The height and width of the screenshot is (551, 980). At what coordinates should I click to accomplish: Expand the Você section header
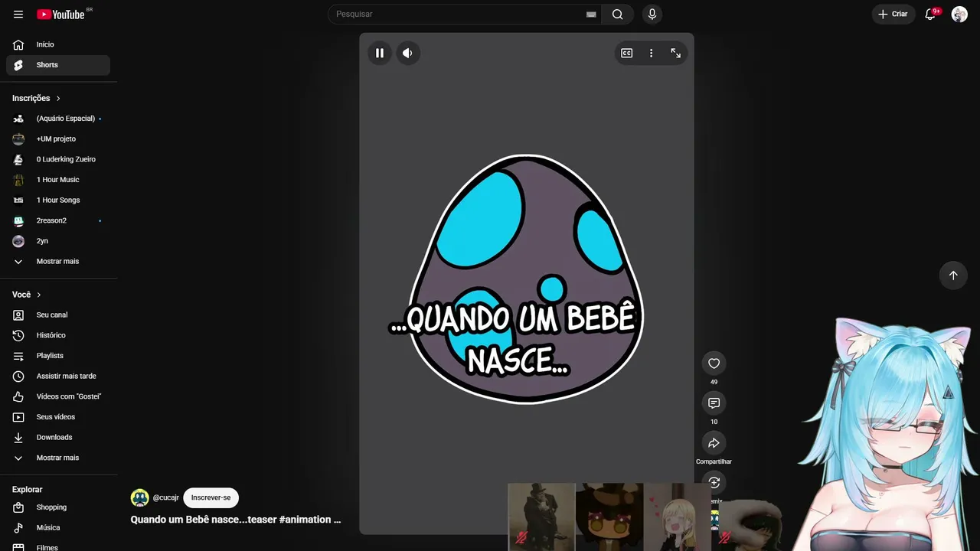coord(27,295)
